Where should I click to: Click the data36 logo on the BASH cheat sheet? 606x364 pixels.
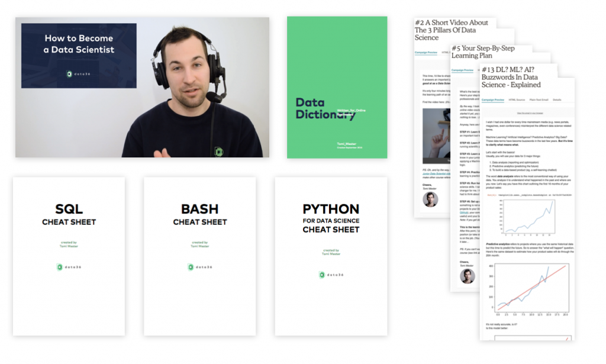pos(200,267)
